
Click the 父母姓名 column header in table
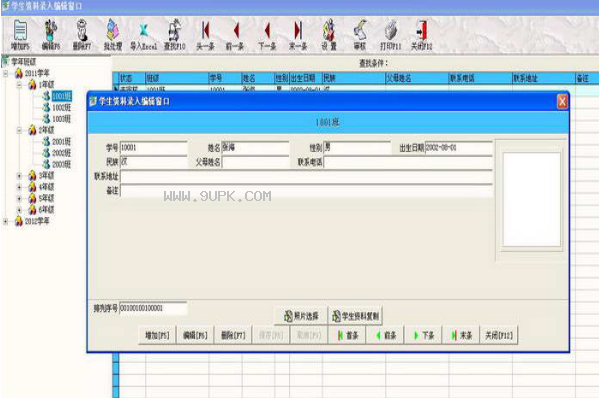tap(417, 78)
